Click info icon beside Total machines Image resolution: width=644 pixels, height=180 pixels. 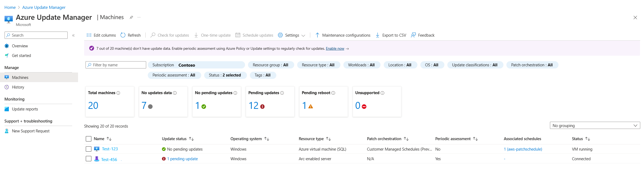click(x=118, y=93)
